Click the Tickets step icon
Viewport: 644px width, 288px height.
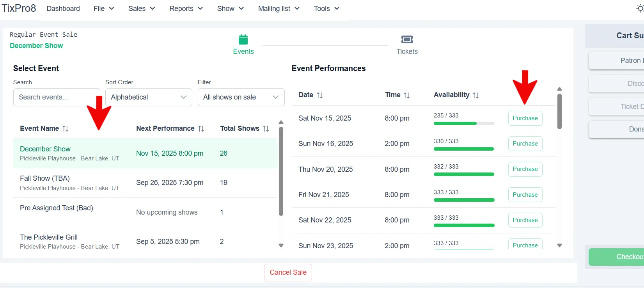pyautogui.click(x=407, y=39)
